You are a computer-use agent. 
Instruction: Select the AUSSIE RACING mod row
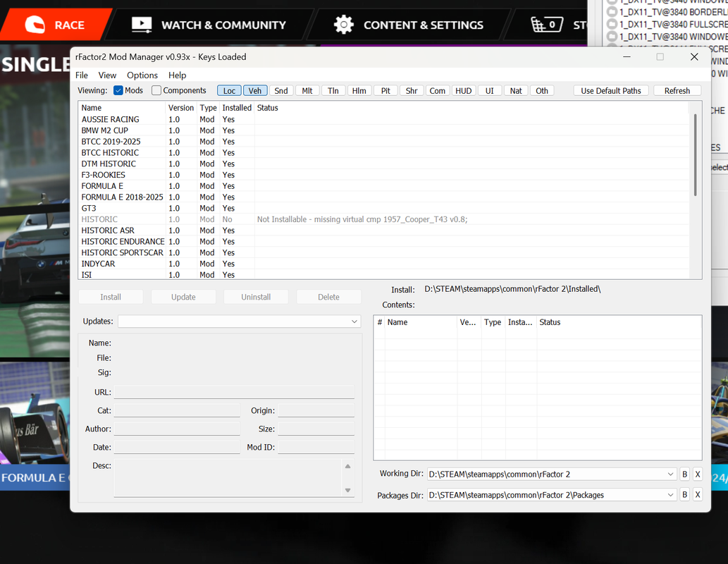(383, 119)
